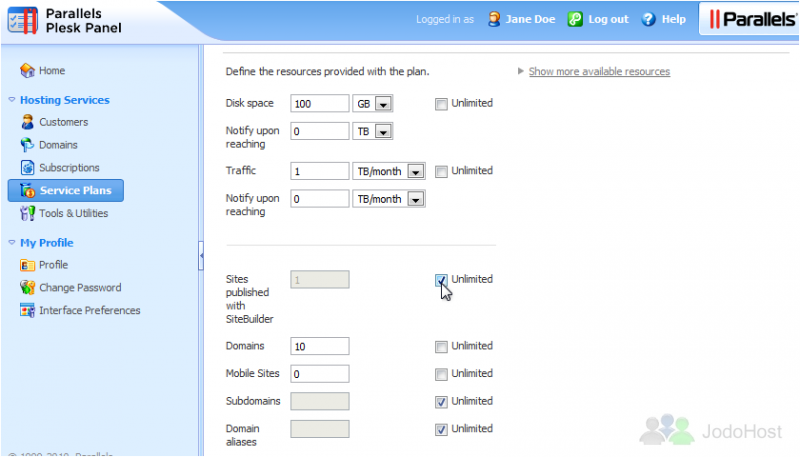Click the Jane Doe user icon
Image resolution: width=800 pixels, height=457 pixels.
[494, 19]
